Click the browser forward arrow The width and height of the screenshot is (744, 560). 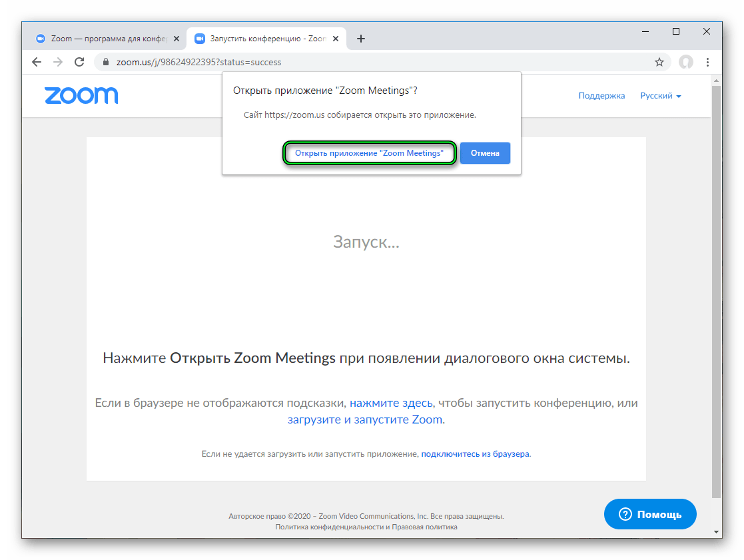tap(58, 62)
